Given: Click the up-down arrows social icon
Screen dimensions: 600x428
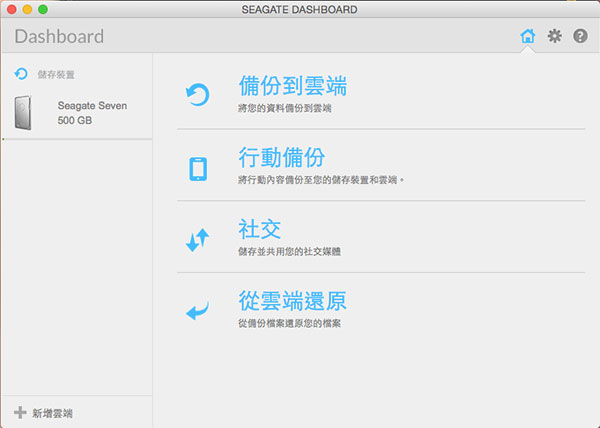Looking at the screenshot, I should (x=198, y=240).
